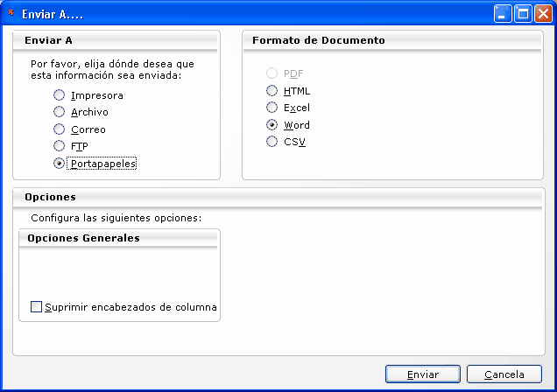
Task: Select the Correo radio button
Action: [60, 129]
